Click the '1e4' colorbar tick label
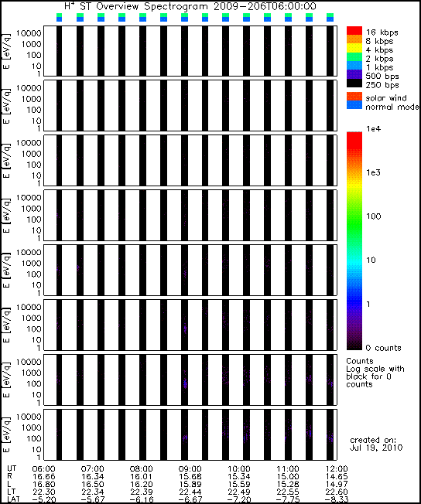The width and height of the screenshot is (421, 504). pyautogui.click(x=373, y=129)
